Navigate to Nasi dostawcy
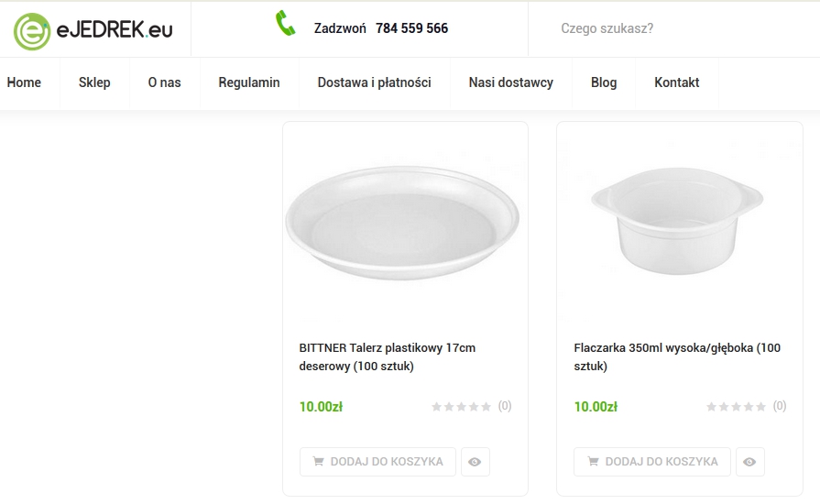This screenshot has height=504, width=820. point(510,82)
